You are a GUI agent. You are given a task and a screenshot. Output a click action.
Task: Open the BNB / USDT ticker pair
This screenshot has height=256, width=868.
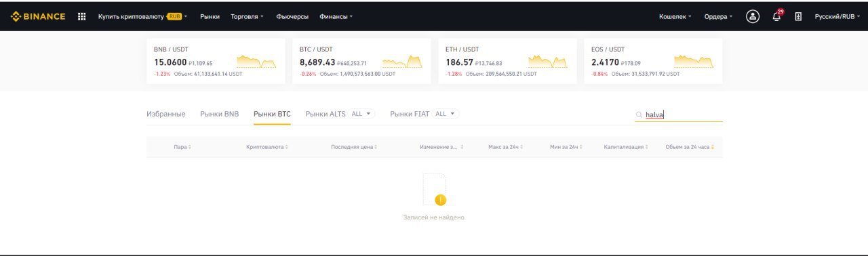coord(171,49)
